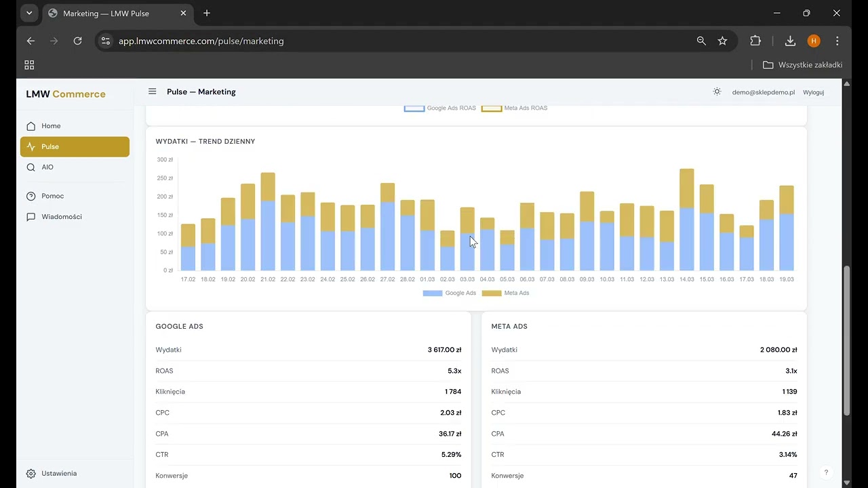The image size is (868, 488).
Task: Click the site info icon in address bar
Action: pyautogui.click(x=105, y=41)
